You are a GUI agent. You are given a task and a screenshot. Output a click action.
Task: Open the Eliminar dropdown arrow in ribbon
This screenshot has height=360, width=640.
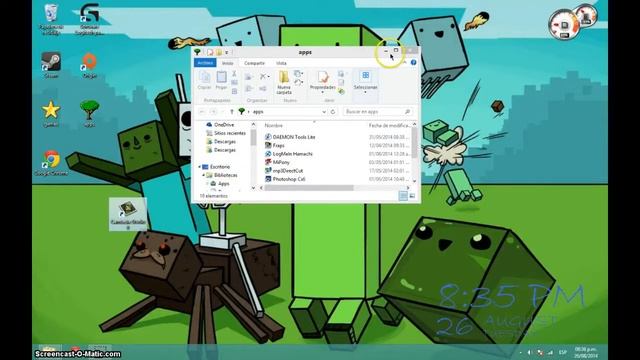point(269,77)
